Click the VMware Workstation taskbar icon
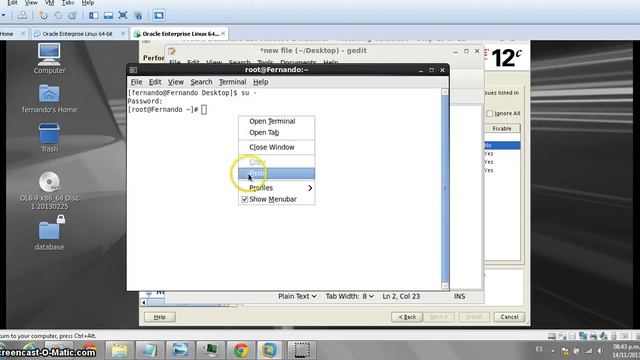Image resolution: width=640 pixels, height=360 pixels. click(x=270, y=350)
